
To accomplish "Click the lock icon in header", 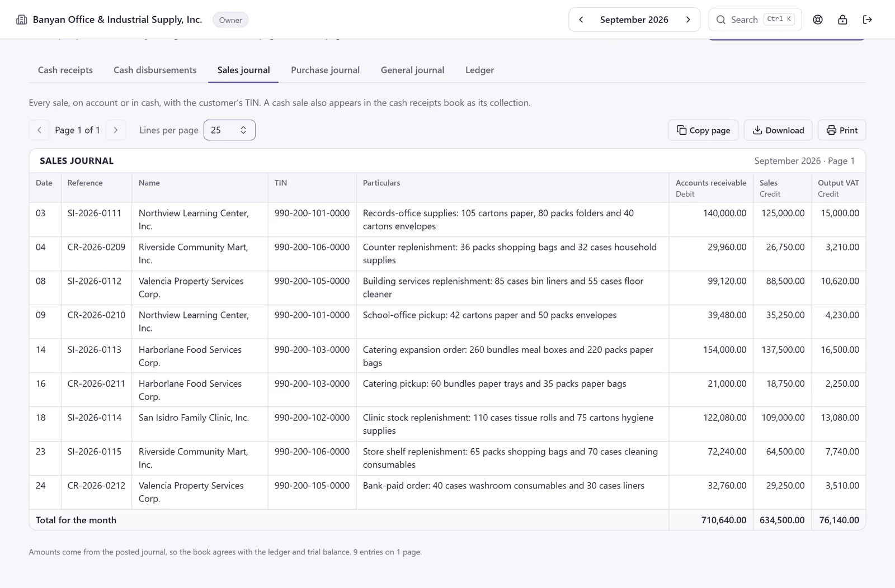I will point(842,20).
